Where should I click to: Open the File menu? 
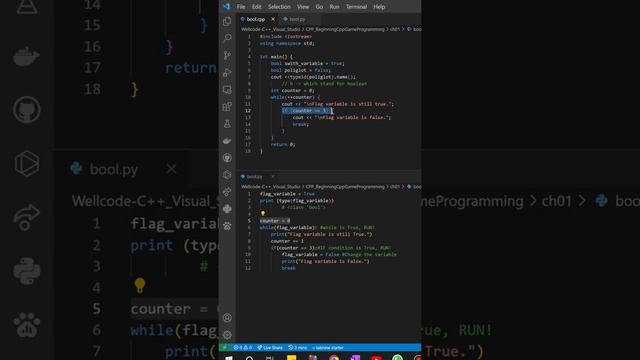pyautogui.click(x=241, y=7)
